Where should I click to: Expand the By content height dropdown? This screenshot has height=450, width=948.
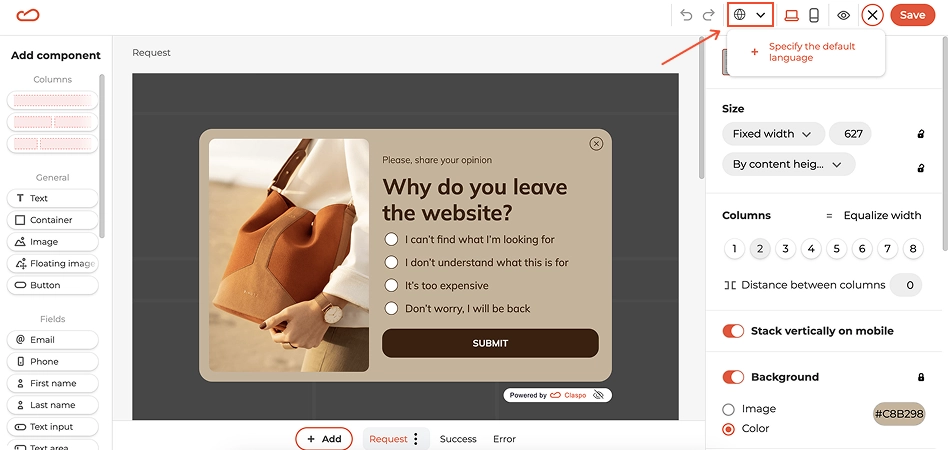(x=788, y=164)
